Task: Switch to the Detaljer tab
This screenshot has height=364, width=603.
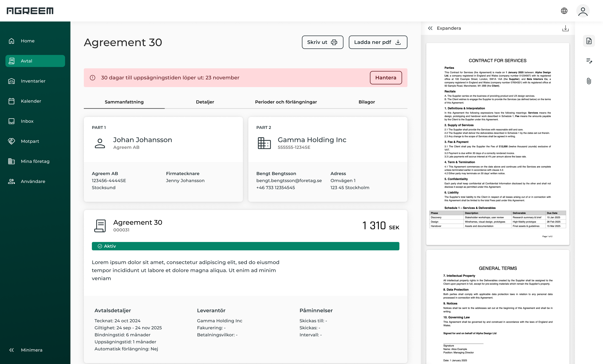Action: 205,102
